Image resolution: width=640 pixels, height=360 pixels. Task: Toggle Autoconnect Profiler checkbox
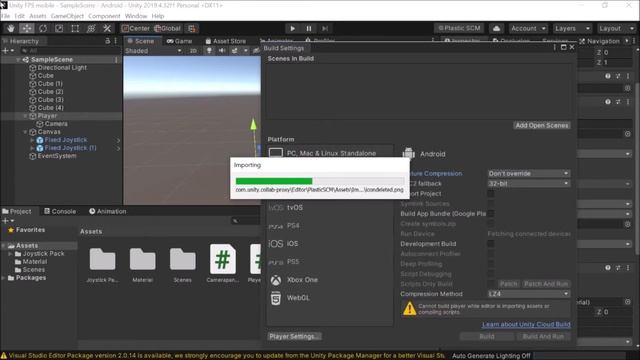pyautogui.click(x=491, y=254)
